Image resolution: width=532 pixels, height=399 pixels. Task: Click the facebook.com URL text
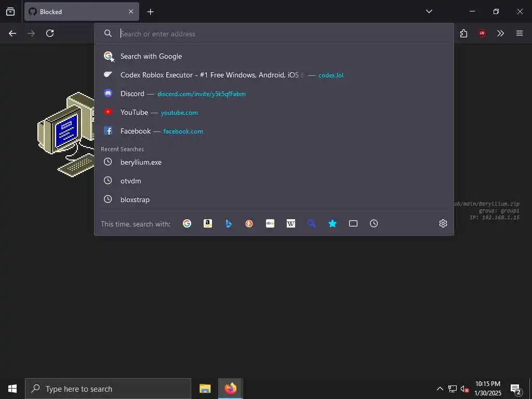183,131
